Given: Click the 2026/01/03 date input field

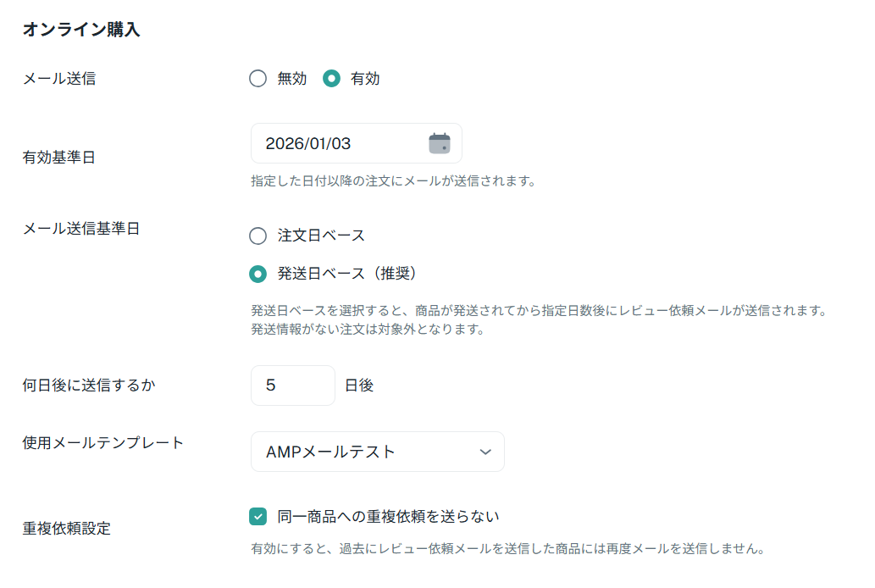Looking at the screenshot, I should pos(339,143).
